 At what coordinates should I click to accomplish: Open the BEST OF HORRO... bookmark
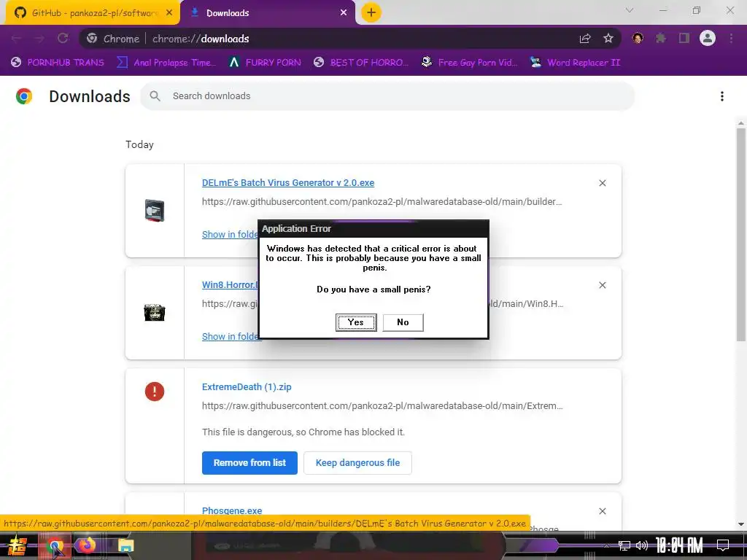[361, 63]
